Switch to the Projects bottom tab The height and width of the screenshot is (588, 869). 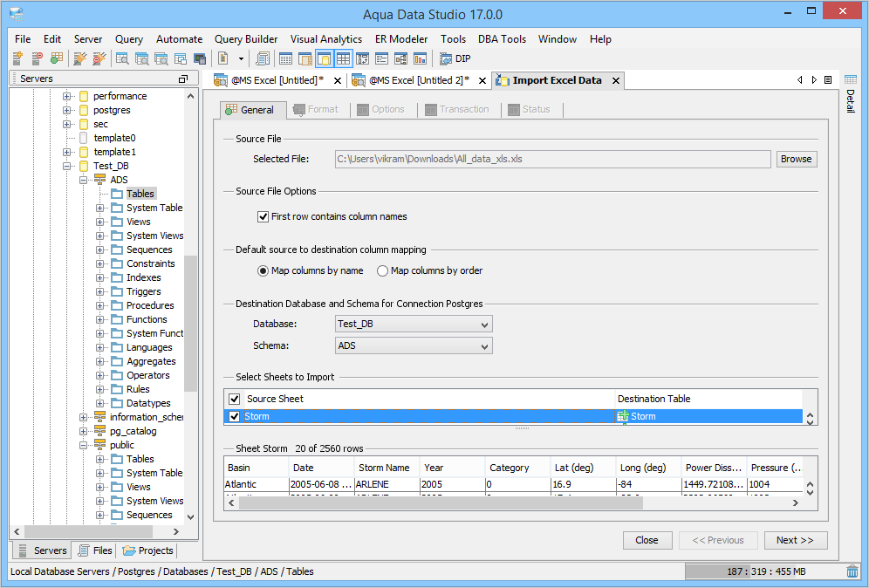(x=148, y=550)
